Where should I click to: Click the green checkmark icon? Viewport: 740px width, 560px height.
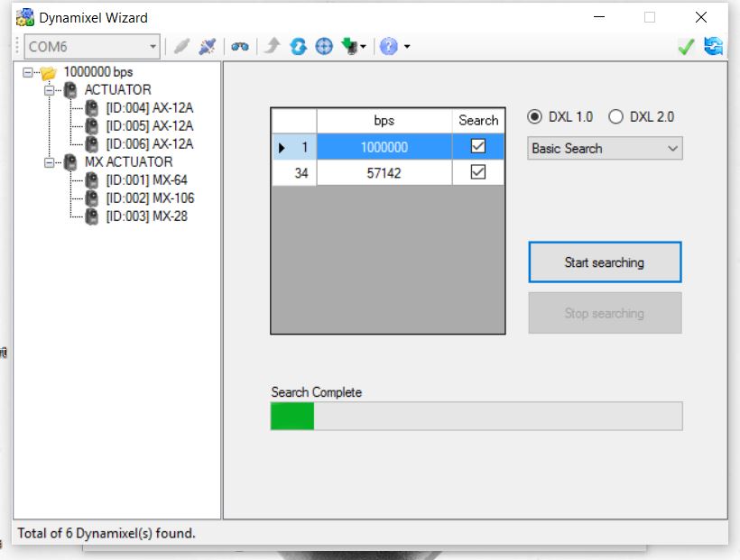click(x=686, y=46)
